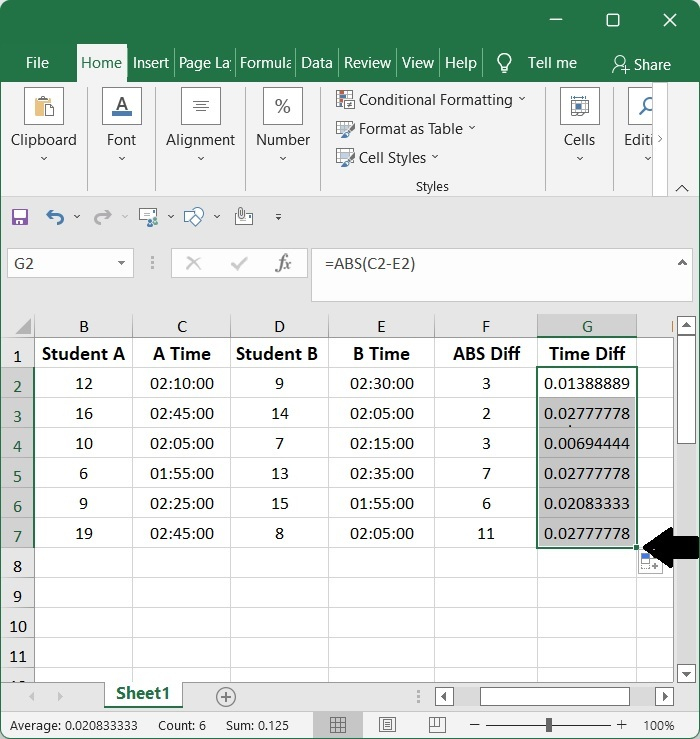Click the ABS Diff value 11
The image size is (700, 739).
[x=486, y=534]
